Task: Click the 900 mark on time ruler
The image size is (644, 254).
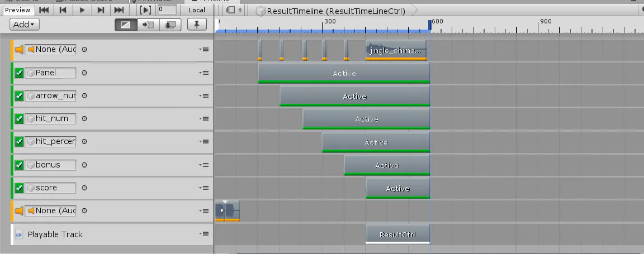Action: (x=546, y=21)
